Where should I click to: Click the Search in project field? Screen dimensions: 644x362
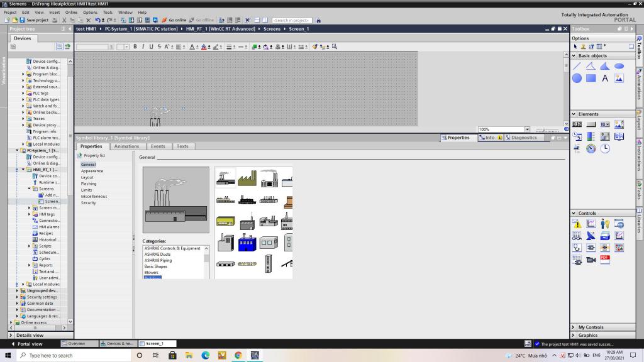click(292, 20)
